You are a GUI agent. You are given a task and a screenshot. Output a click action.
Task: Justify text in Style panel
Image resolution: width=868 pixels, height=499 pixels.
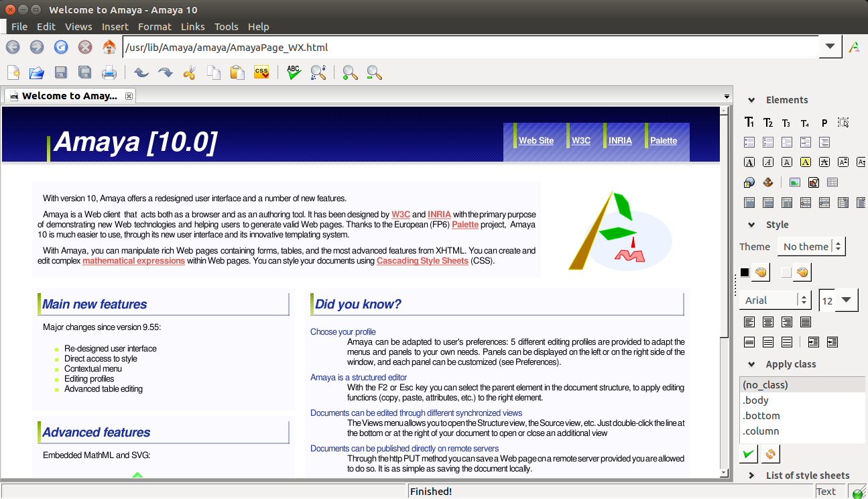[806, 322]
